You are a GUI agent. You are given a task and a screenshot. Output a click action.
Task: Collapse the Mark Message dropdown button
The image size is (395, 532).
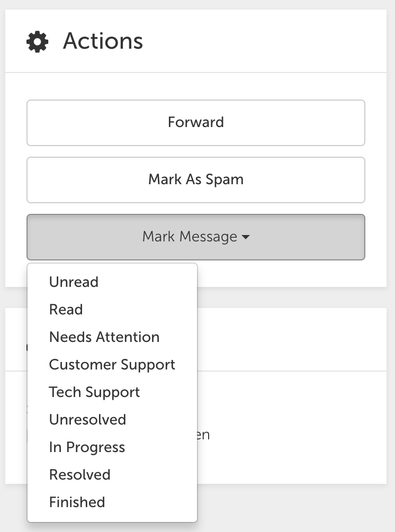(196, 237)
